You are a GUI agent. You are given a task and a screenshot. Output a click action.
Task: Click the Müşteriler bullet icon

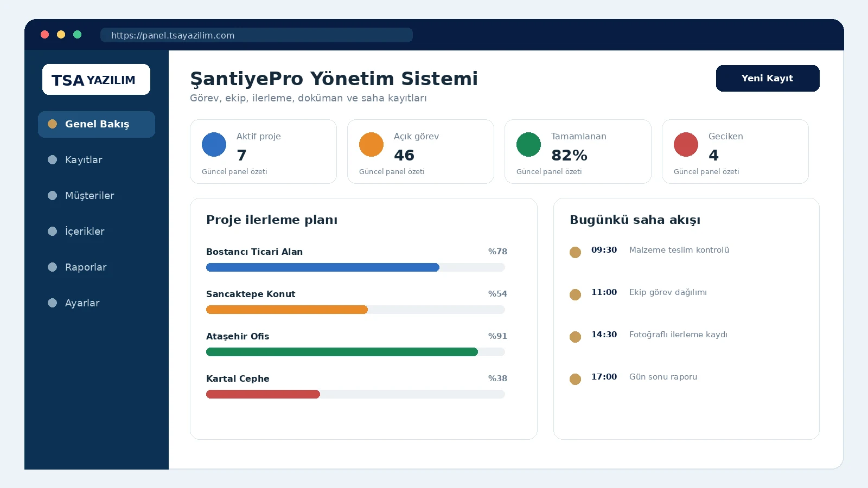(x=52, y=195)
